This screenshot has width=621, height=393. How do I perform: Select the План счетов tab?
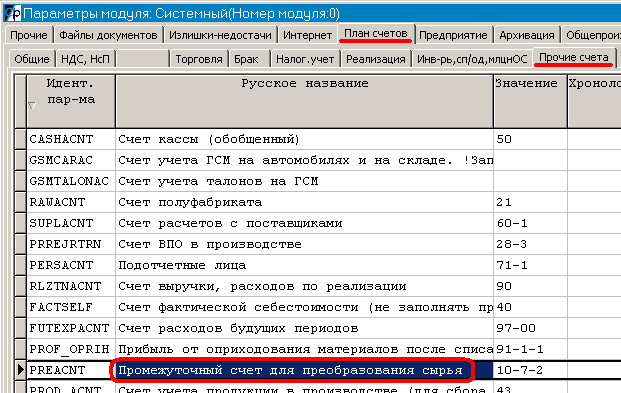coord(375,34)
